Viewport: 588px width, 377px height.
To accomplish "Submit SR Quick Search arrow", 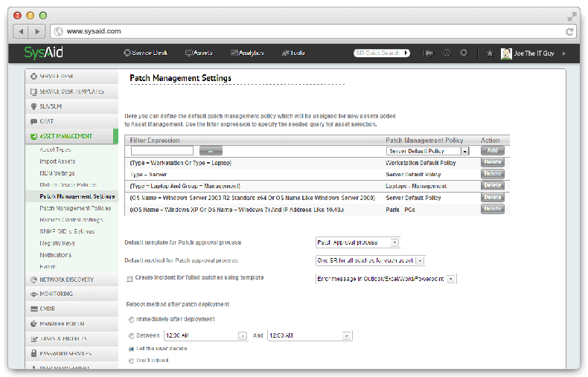I will pos(406,53).
